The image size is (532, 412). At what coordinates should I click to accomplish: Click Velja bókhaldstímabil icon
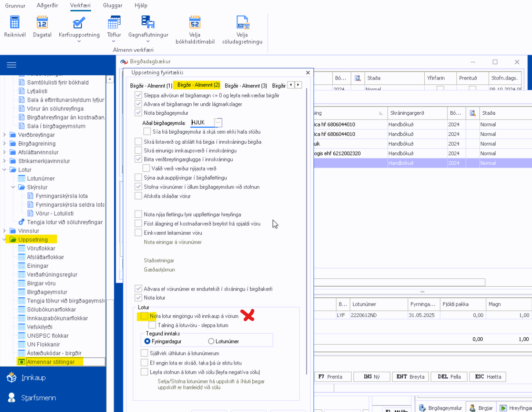tap(195, 22)
